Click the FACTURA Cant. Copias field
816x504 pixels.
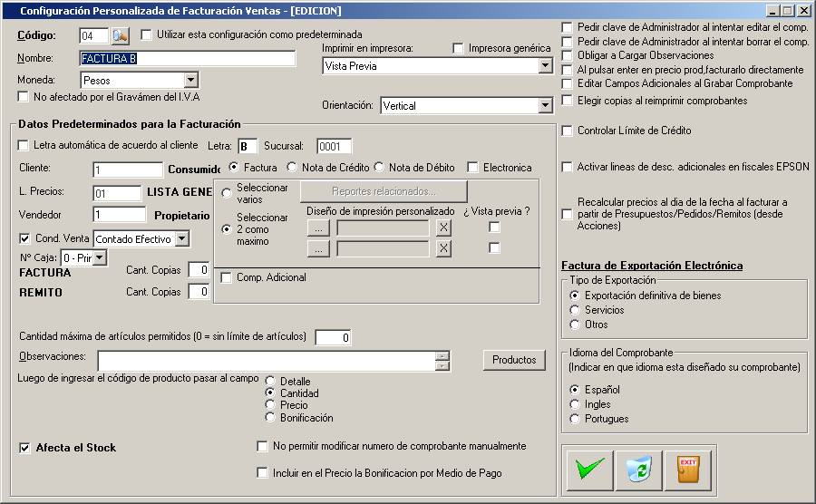(x=199, y=270)
